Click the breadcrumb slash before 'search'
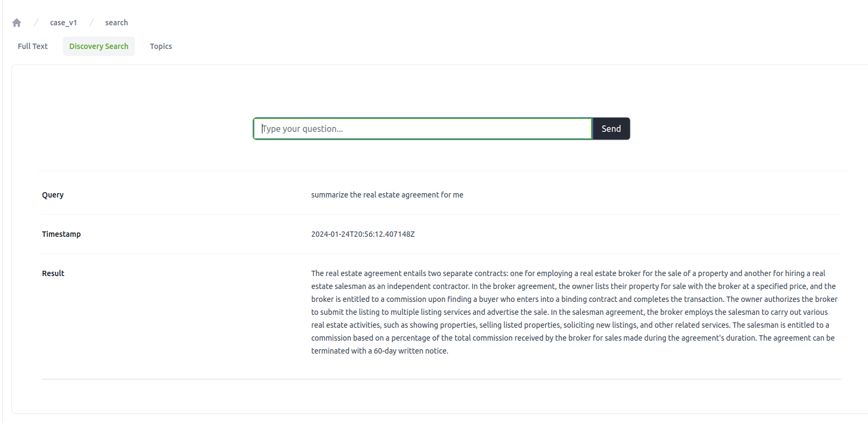The image size is (868, 423). (x=91, y=23)
